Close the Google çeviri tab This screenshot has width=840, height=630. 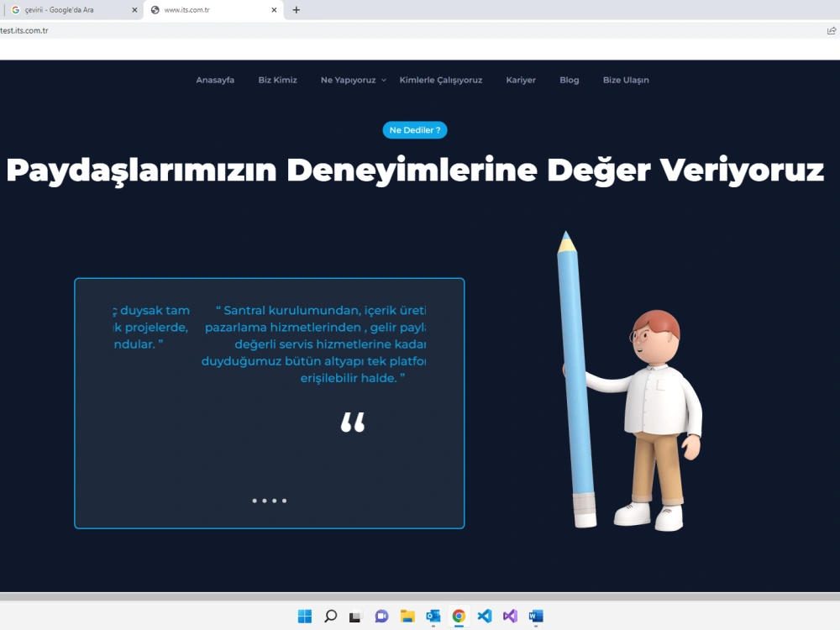(134, 9)
